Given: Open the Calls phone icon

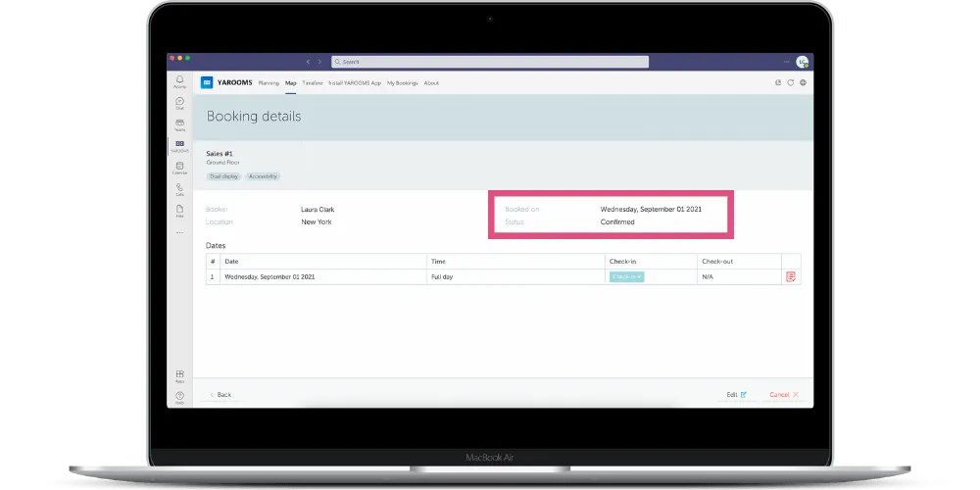Looking at the screenshot, I should (x=179, y=188).
